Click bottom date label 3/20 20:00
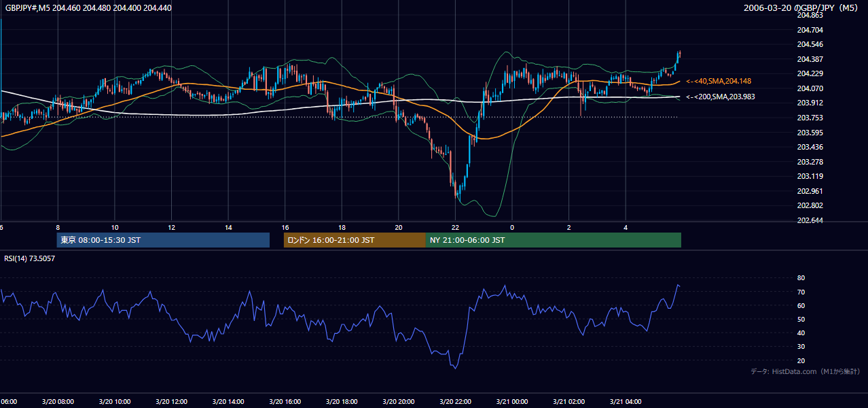 coord(399,402)
